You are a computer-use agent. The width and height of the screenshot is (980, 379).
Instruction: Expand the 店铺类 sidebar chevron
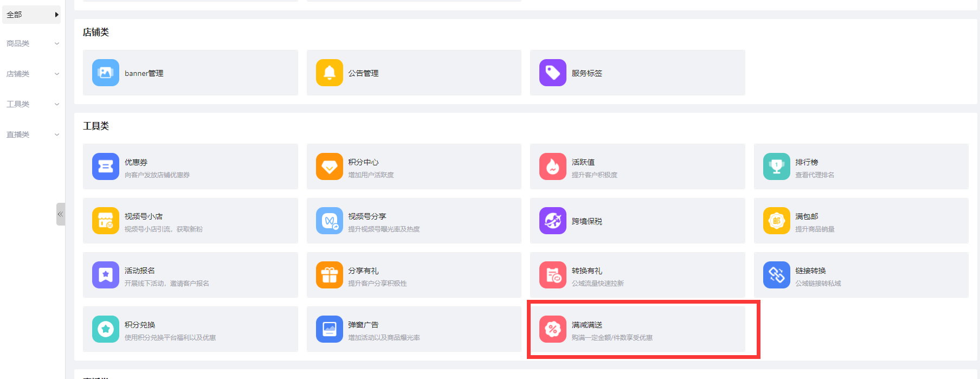point(57,74)
